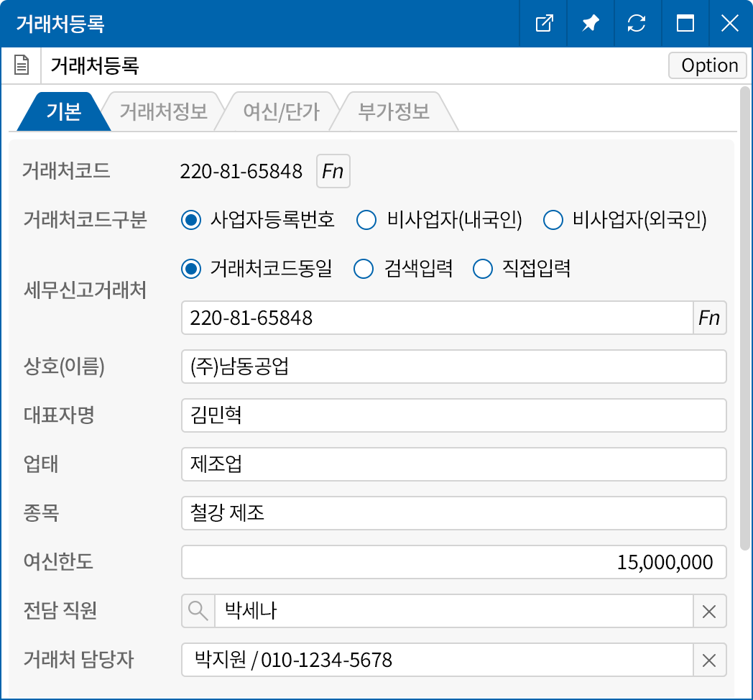Select the 비사업자(내국인) radio button

366,220
